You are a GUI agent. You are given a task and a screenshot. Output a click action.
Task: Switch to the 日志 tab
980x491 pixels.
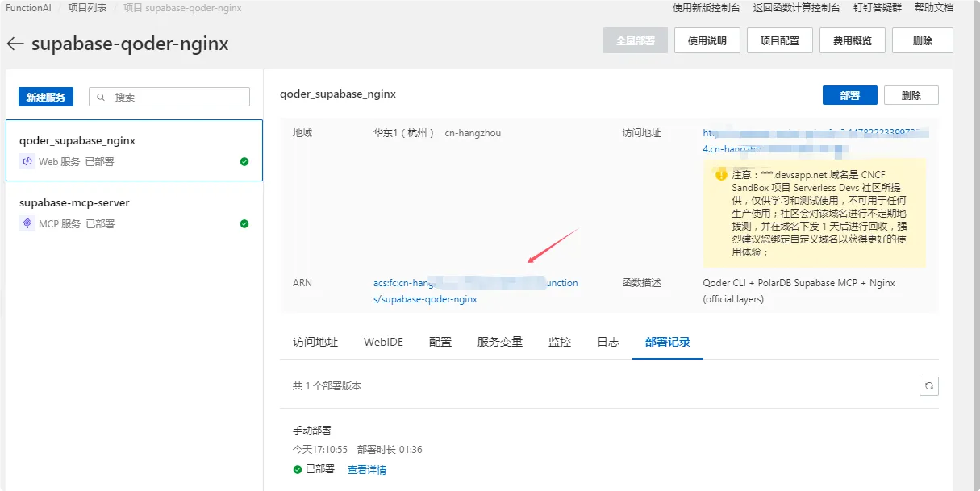pyautogui.click(x=607, y=341)
